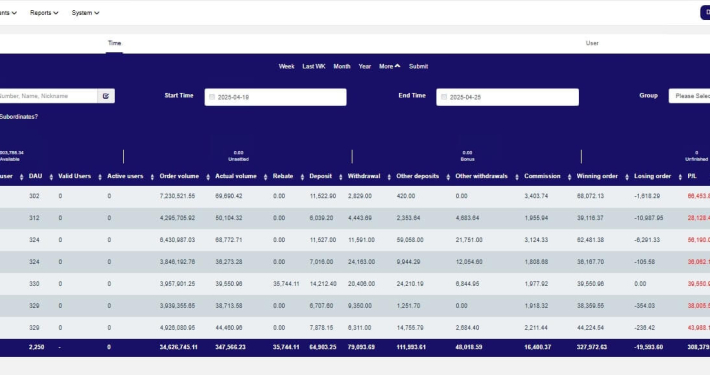
Task: Open the End Time date field
Action: tap(507, 97)
